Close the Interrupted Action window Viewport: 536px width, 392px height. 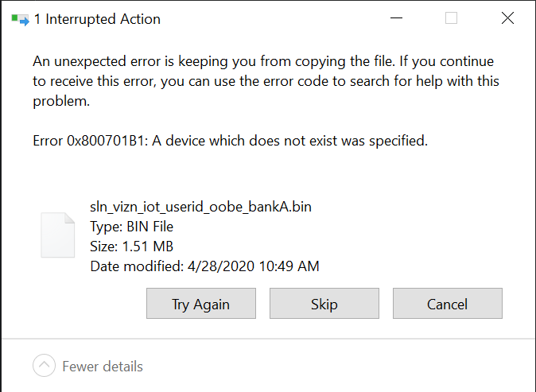click(507, 17)
